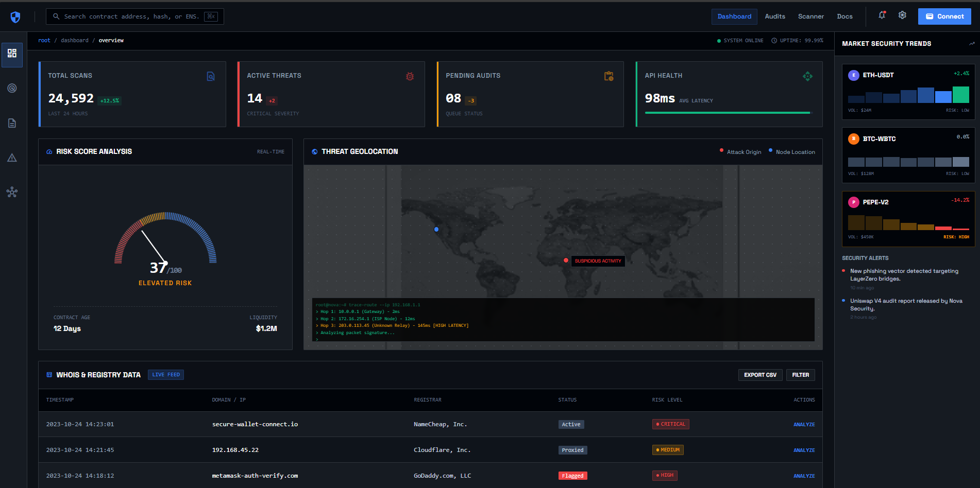Click the Market Security Trends chart icon
Screen dimensions: 980x488
tap(971, 44)
